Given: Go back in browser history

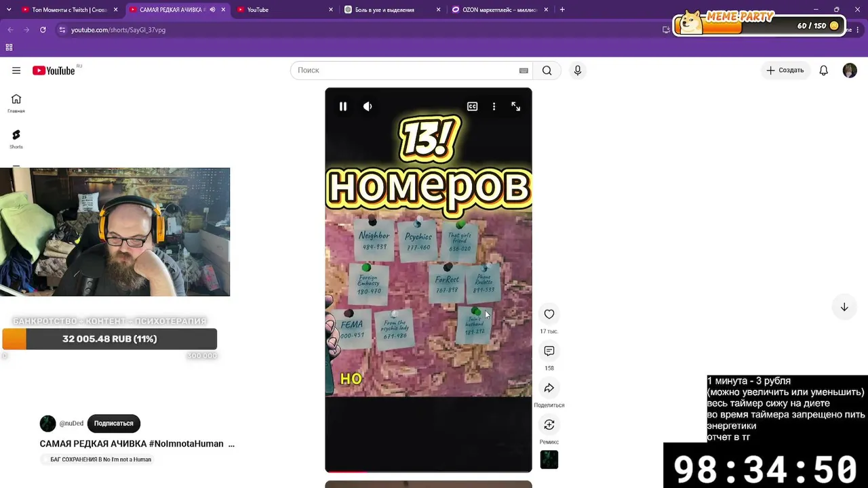Looking at the screenshot, I should [10, 30].
